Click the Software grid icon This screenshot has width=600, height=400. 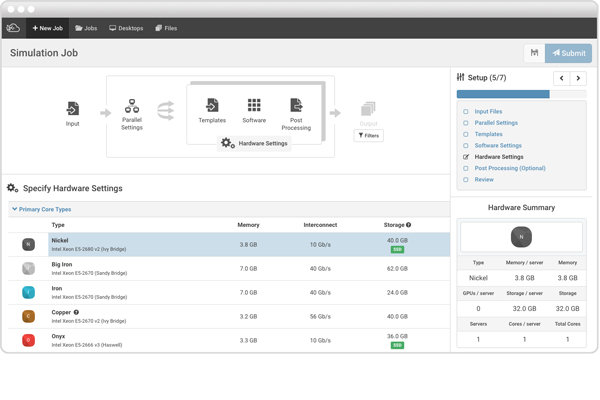tap(254, 105)
